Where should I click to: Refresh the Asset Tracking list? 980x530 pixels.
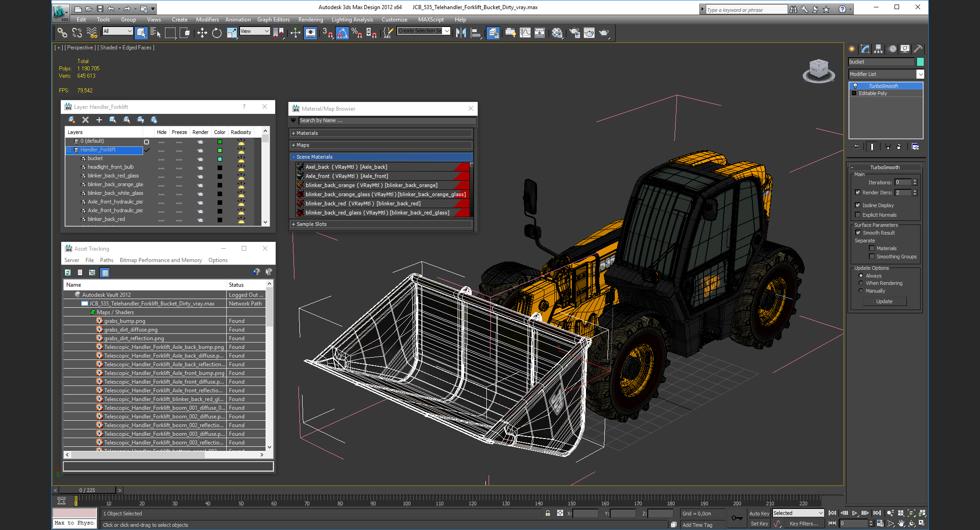point(68,273)
